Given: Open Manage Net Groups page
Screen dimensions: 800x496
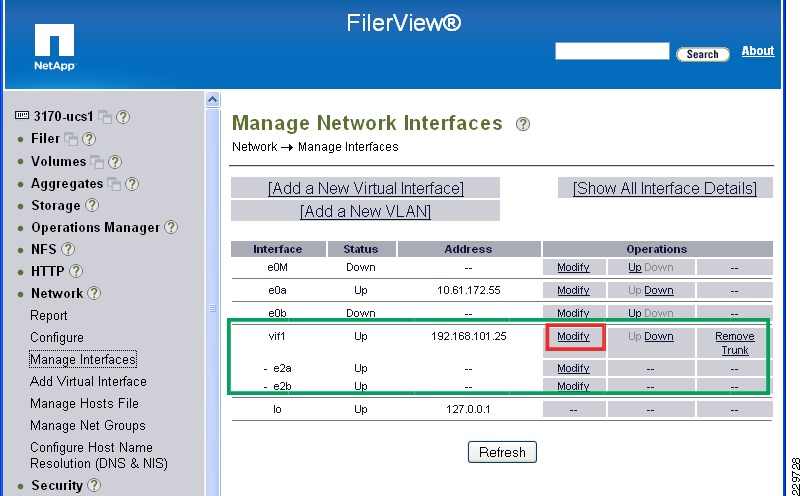Looking at the screenshot, I should click(88, 425).
